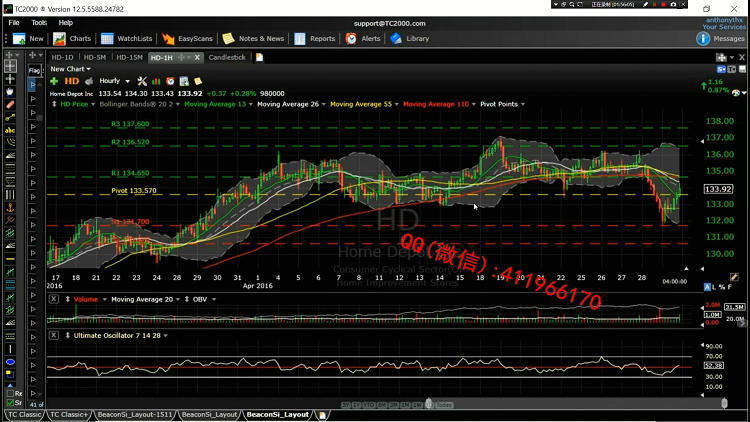Toggle fixed scale F button
Viewport: 750px width, 422px height.
pos(729,287)
